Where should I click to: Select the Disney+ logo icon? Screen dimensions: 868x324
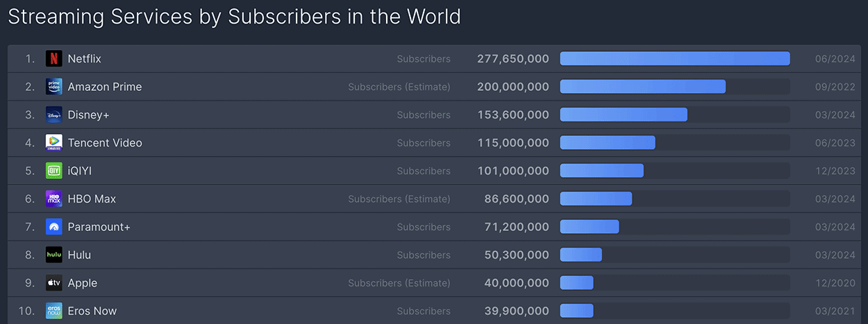54,114
